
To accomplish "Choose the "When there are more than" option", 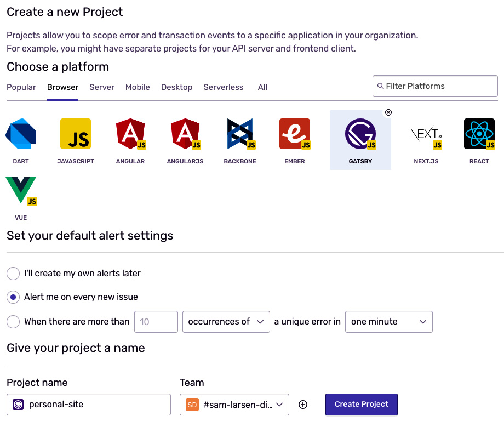I will tap(13, 322).
